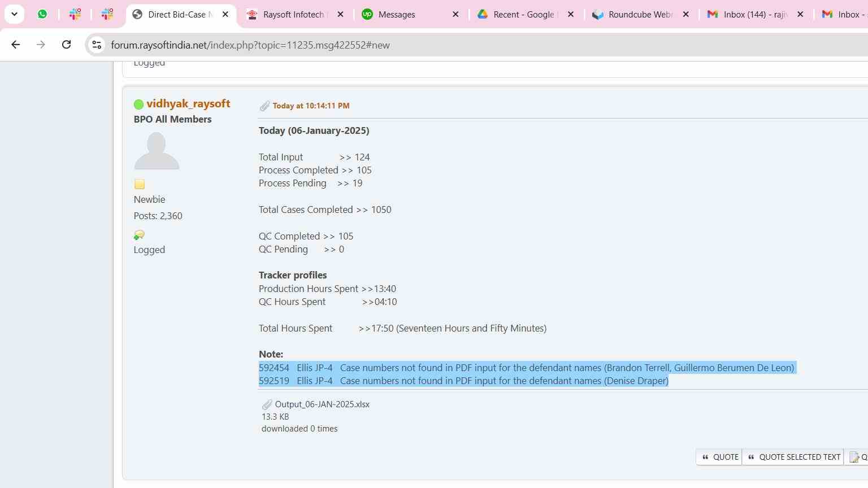The height and width of the screenshot is (488, 868).
Task: Click the QC Hours Spent >>04:10 line
Action: [x=328, y=302]
